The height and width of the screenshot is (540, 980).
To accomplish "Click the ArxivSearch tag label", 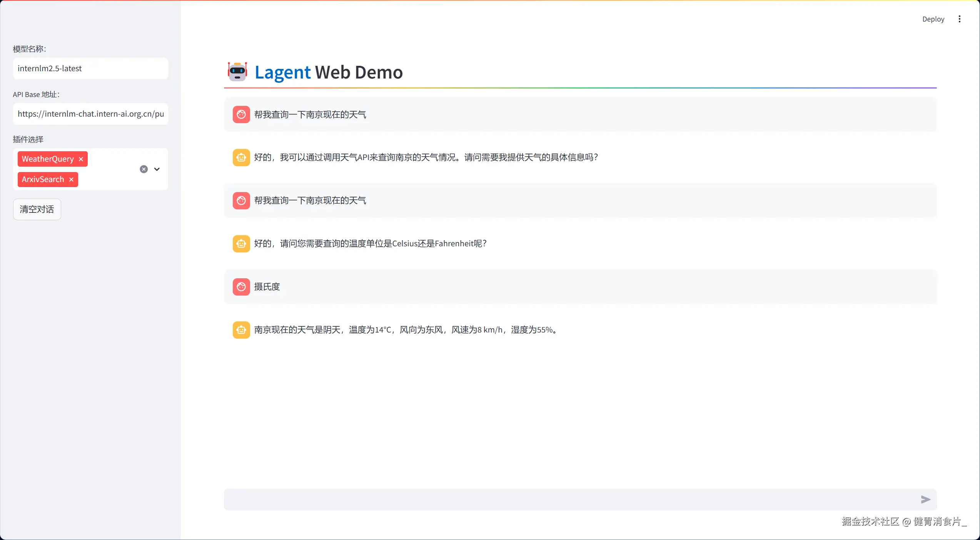I will (43, 179).
